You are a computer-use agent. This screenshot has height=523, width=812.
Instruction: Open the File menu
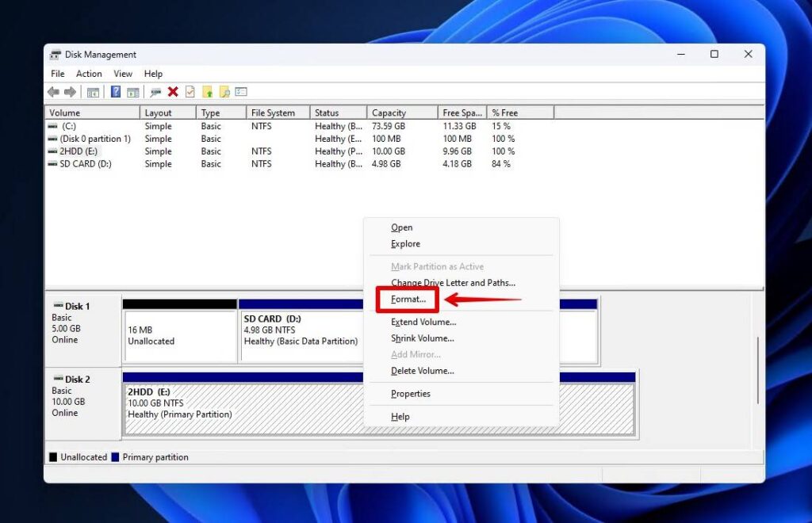pos(57,73)
